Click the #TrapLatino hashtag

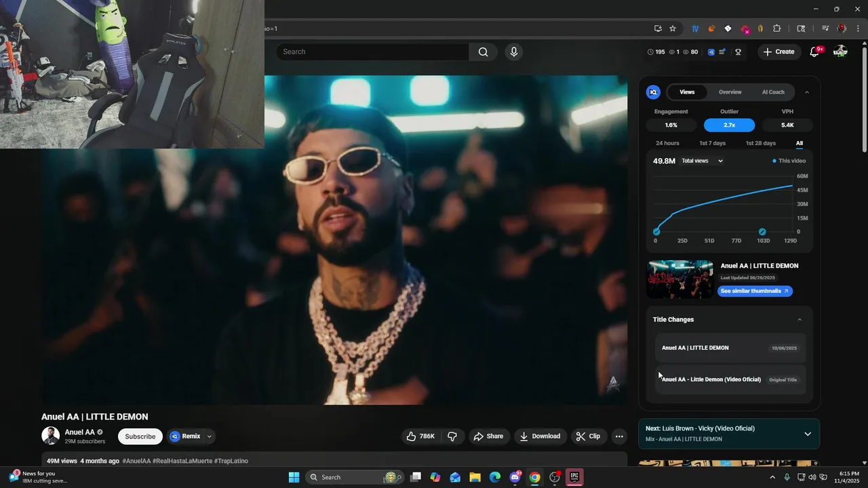click(231, 461)
